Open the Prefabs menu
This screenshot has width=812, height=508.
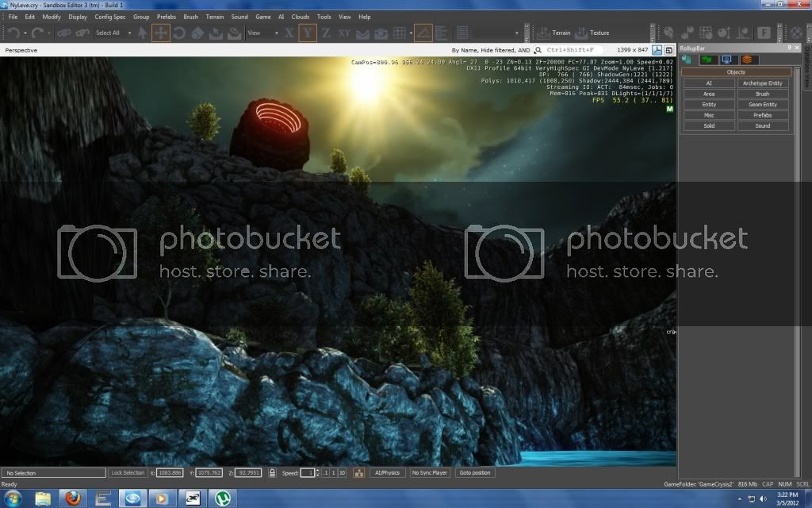[167, 17]
